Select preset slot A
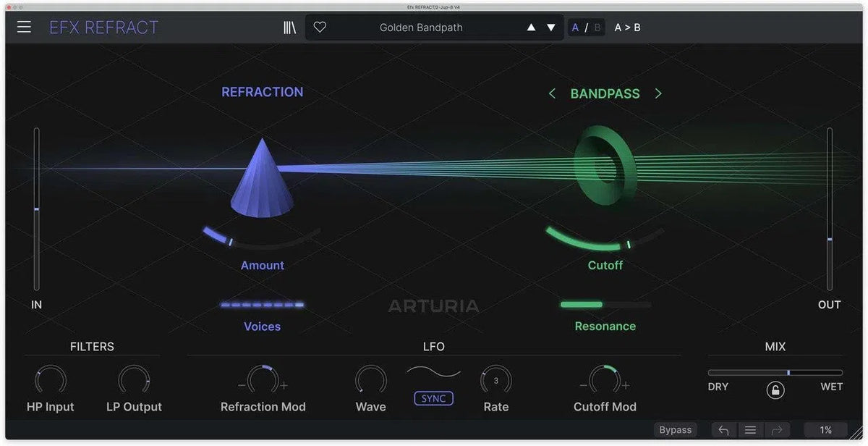 tap(575, 27)
